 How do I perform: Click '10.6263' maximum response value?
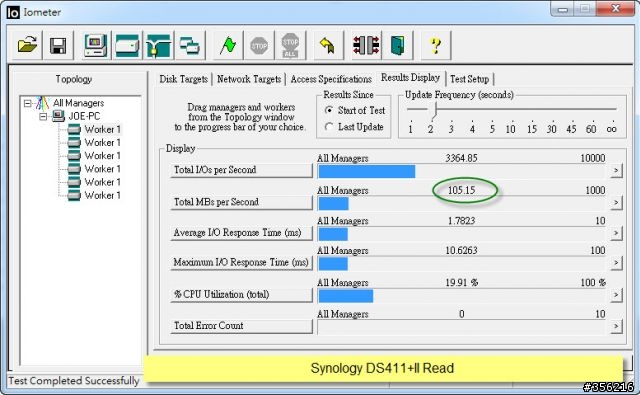461,250
